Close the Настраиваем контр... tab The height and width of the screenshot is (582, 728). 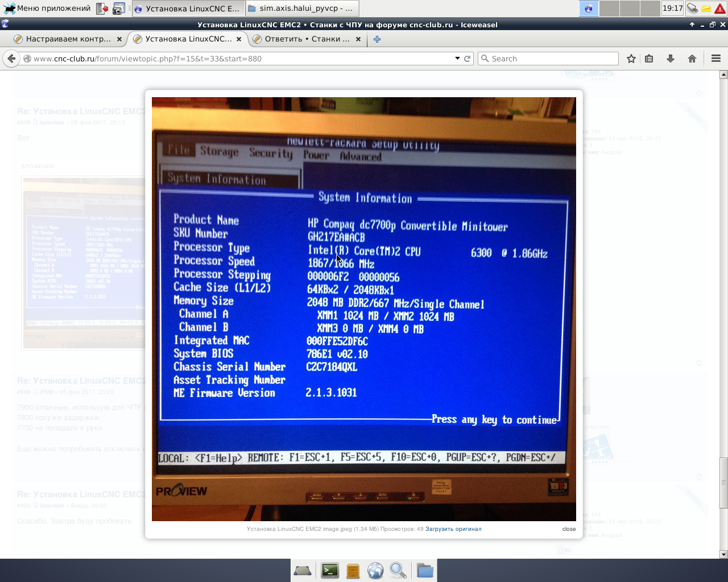coord(119,39)
